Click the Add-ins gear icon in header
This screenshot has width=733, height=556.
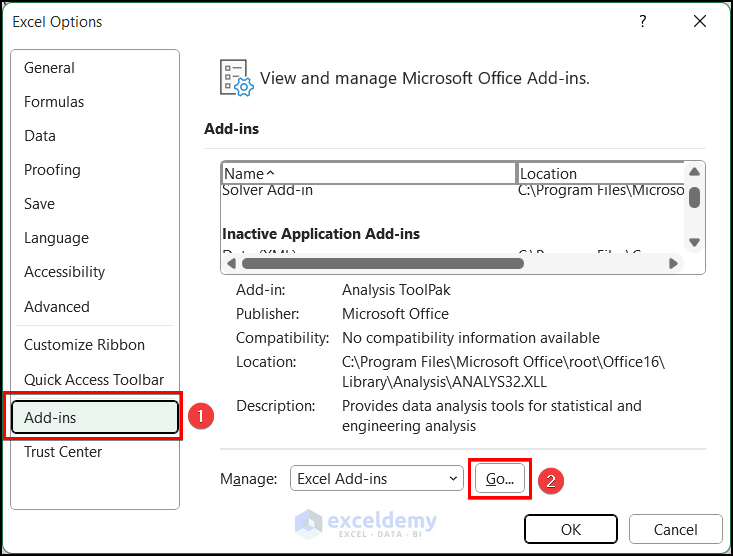236,77
